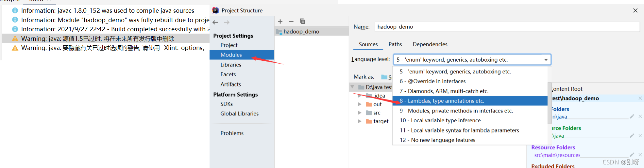
Task: Select the -Xlint:-options warning message
Action: (113, 48)
